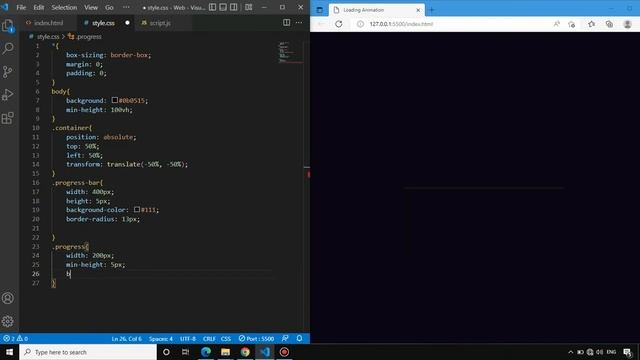
Task: Open a new tab in the Edge browser
Action: coord(432,10)
